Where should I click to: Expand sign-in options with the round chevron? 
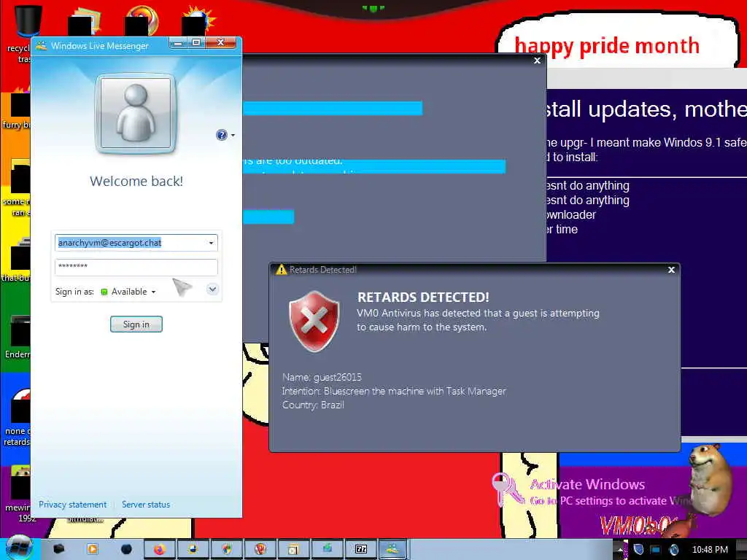tap(212, 289)
